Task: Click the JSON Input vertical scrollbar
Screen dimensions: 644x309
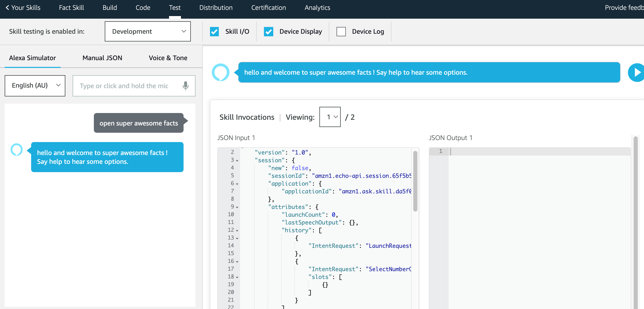Action: (x=415, y=181)
